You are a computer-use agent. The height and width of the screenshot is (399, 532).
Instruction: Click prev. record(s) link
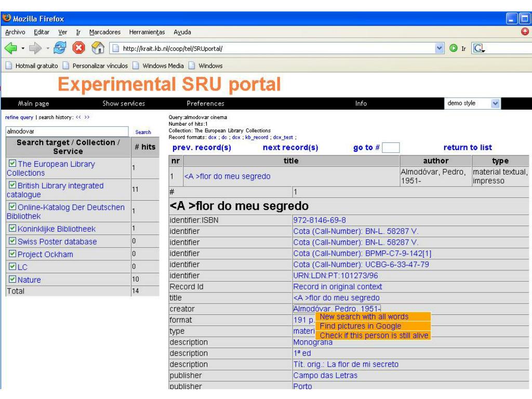coord(202,148)
